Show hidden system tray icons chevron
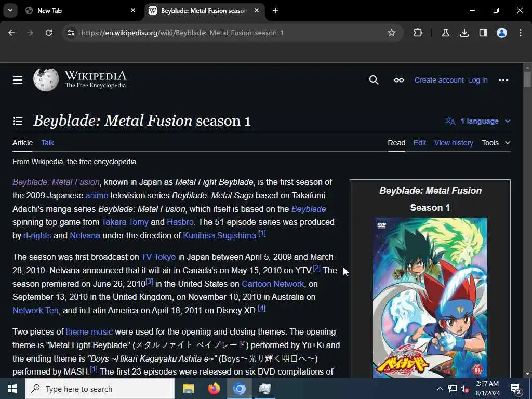The width and height of the screenshot is (532, 399). [x=440, y=389]
